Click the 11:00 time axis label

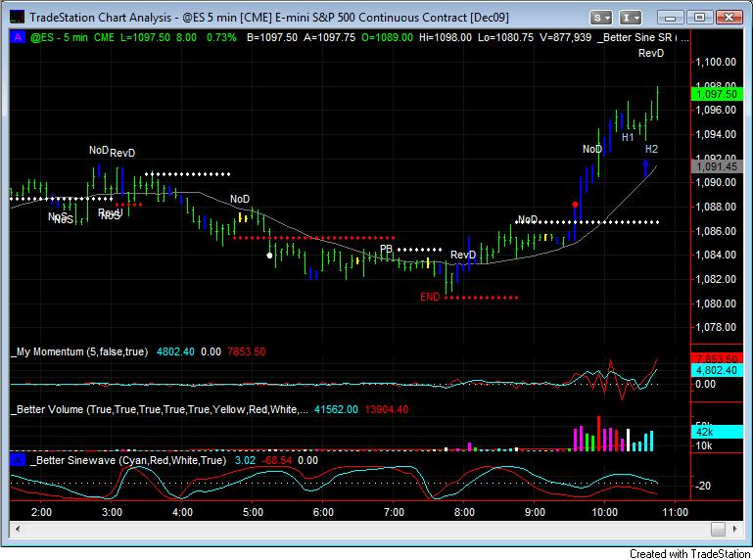click(x=676, y=512)
